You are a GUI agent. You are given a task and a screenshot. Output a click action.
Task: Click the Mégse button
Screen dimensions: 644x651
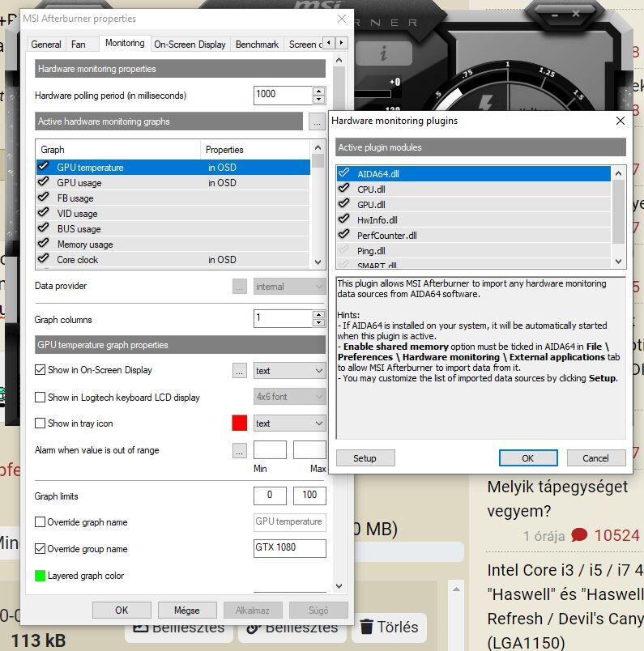coord(187,611)
